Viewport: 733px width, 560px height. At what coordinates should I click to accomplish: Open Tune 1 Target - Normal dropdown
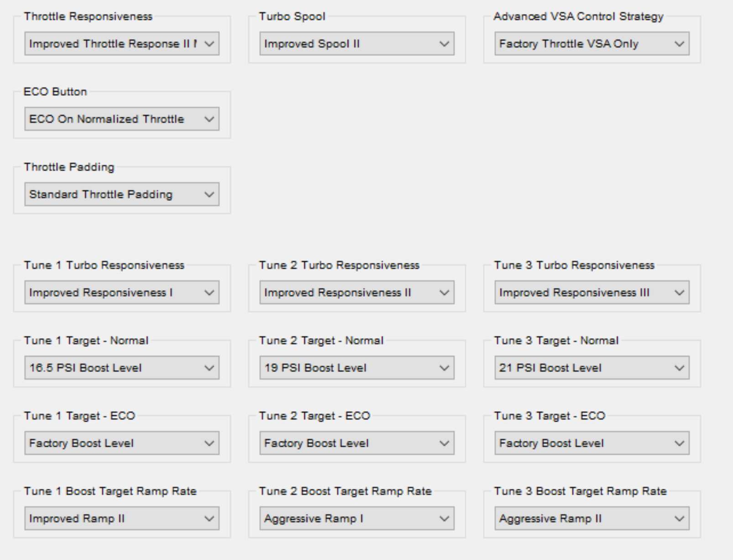[122, 368]
